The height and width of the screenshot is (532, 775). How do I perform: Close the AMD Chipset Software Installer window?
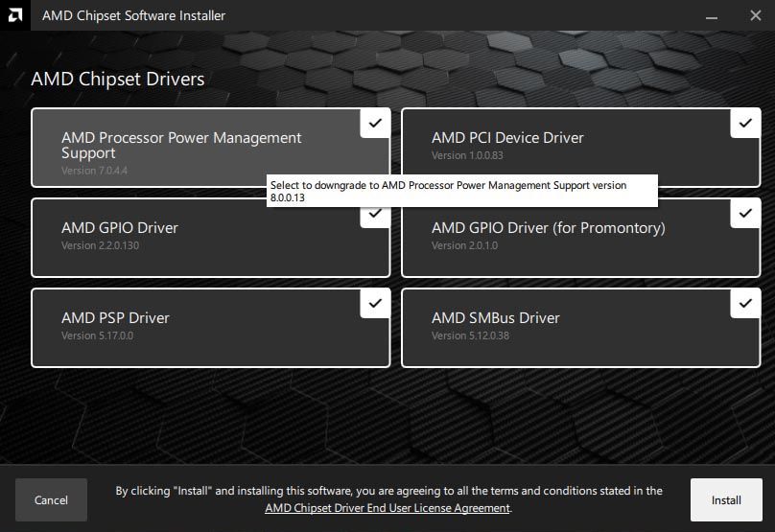pyautogui.click(x=755, y=15)
